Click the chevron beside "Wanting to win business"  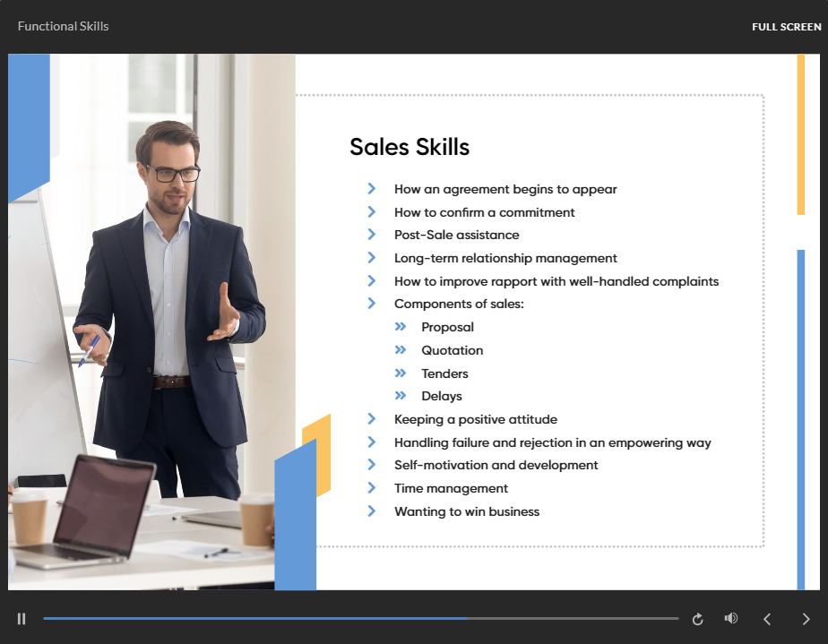[x=373, y=511]
